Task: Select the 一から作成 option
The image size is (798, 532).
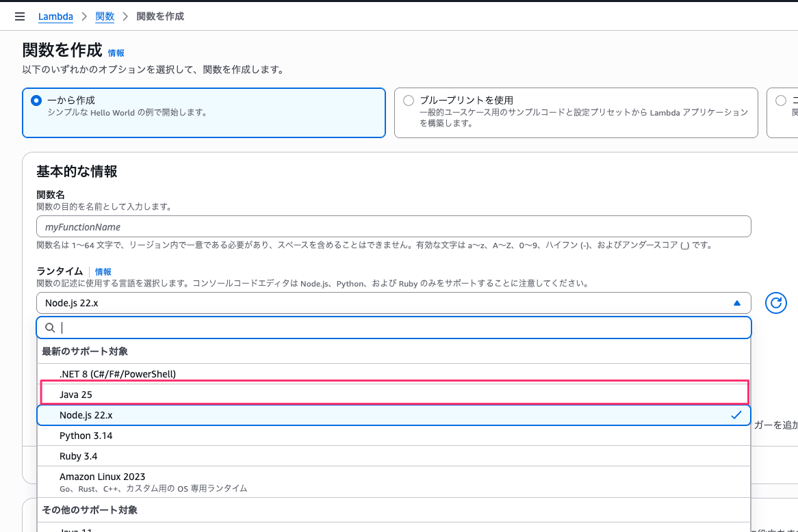Action: [x=36, y=100]
